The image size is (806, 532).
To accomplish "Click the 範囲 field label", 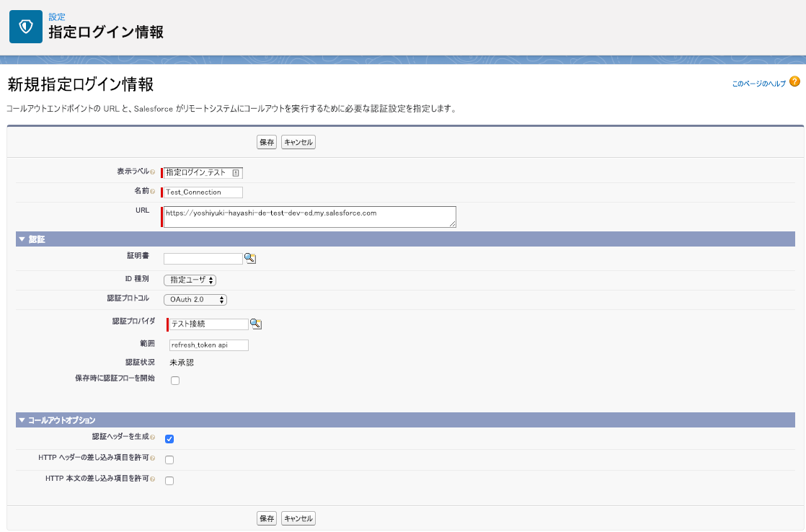I will pos(147,343).
